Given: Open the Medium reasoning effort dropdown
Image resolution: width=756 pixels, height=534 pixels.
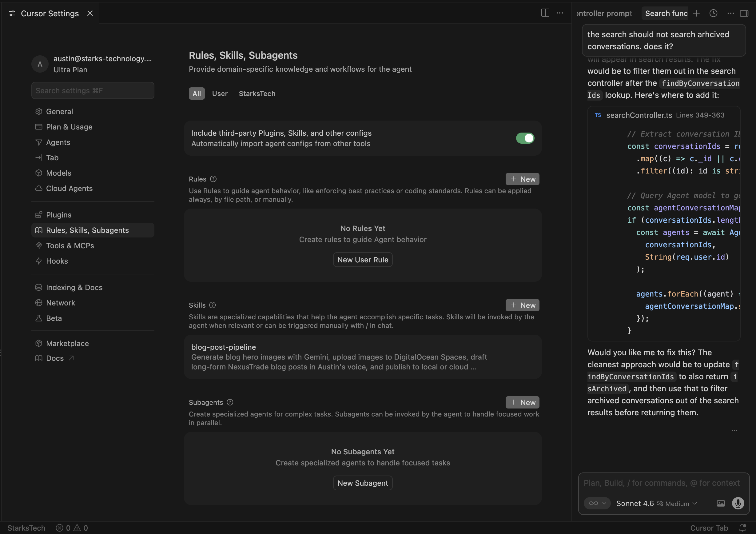Looking at the screenshot, I should 677,503.
